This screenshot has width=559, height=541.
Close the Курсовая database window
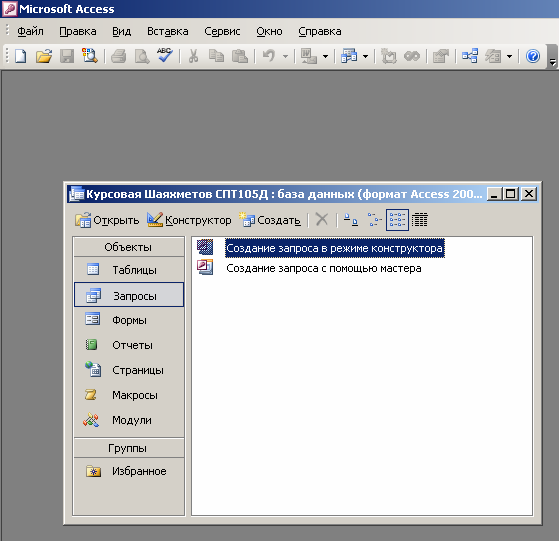coord(529,194)
